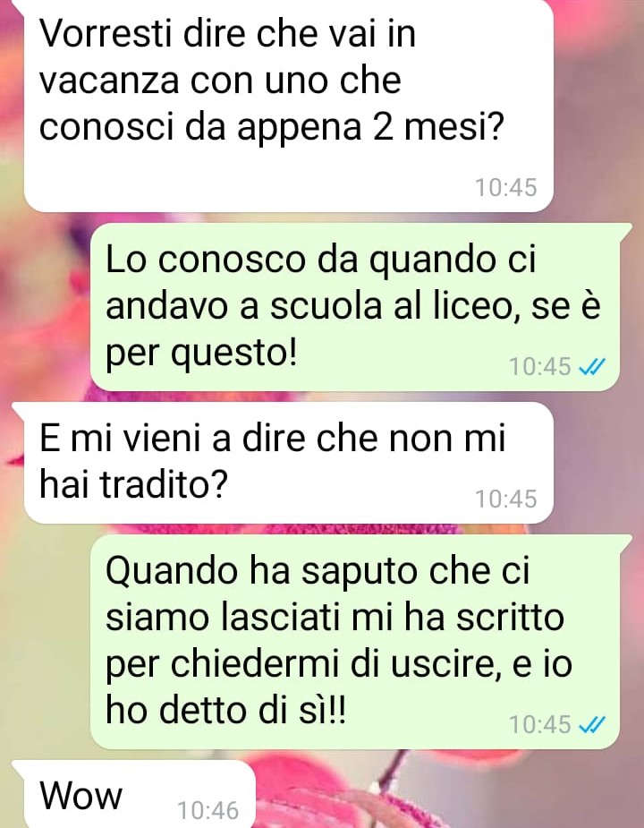
Task: Click the 10:46 timestamp on the Wow message
Action: pos(208,811)
